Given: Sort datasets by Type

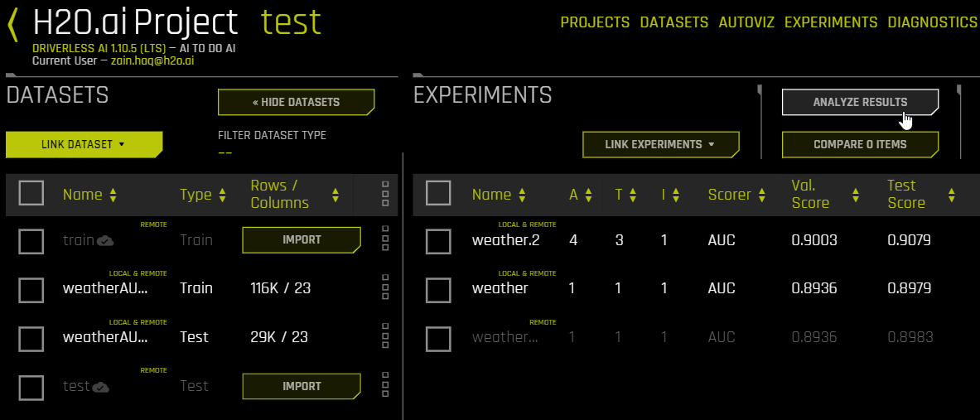Looking at the screenshot, I should click(222, 195).
